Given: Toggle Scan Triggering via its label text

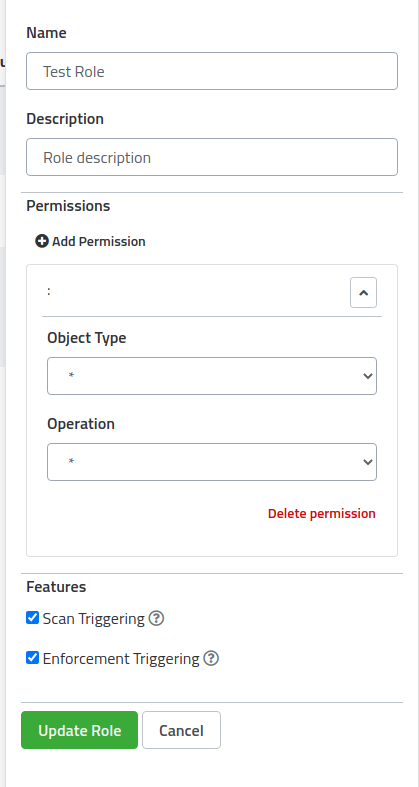Looking at the screenshot, I should [94, 618].
